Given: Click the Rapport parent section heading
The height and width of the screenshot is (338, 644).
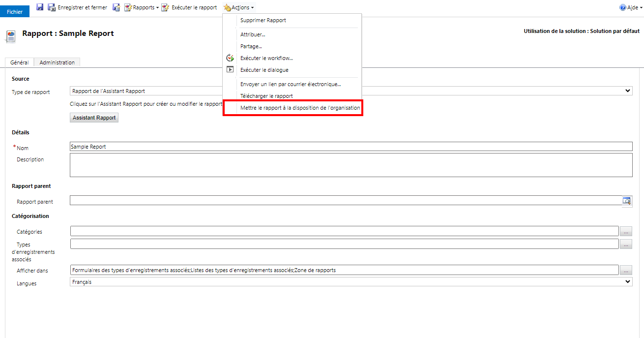Looking at the screenshot, I should [31, 186].
